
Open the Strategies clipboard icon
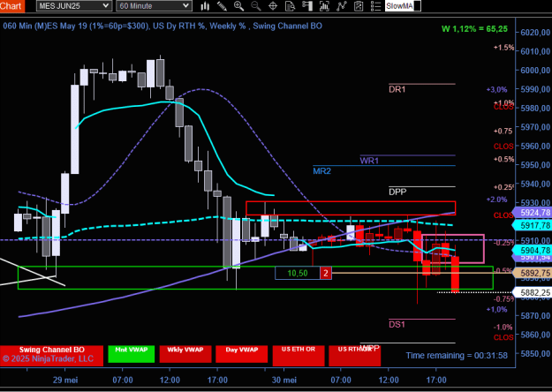[x=359, y=6]
